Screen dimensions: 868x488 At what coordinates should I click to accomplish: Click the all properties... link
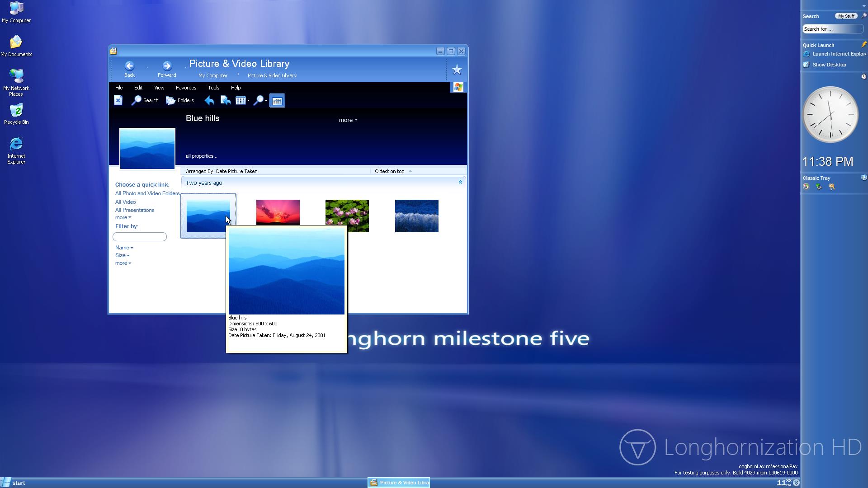pyautogui.click(x=201, y=156)
